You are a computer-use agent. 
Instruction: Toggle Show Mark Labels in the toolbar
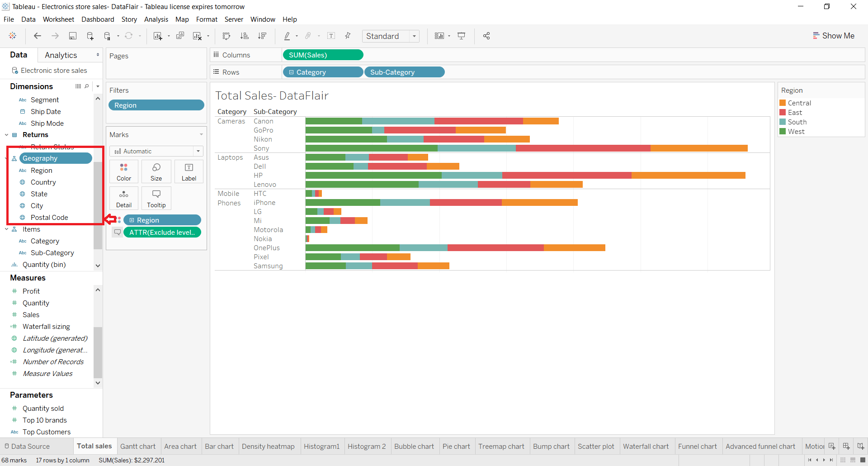(x=331, y=36)
